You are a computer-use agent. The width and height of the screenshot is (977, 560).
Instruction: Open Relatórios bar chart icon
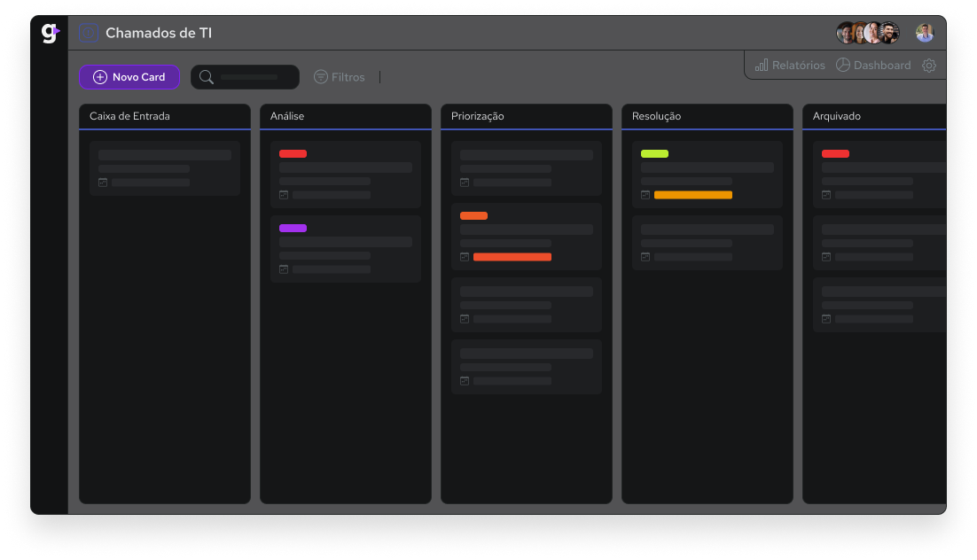coord(762,66)
